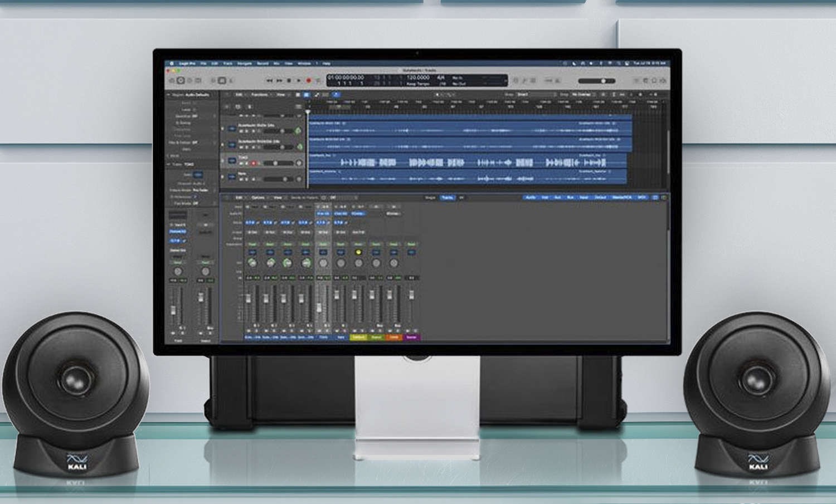The width and height of the screenshot is (836, 504).
Task: Click the TOKO track volume slider
Action: [279, 163]
